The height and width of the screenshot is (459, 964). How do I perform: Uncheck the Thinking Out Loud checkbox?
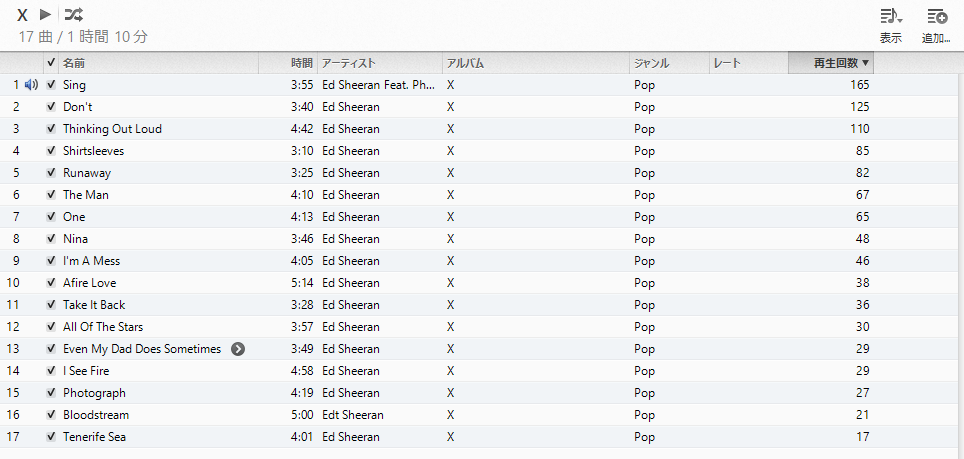pyautogui.click(x=51, y=129)
